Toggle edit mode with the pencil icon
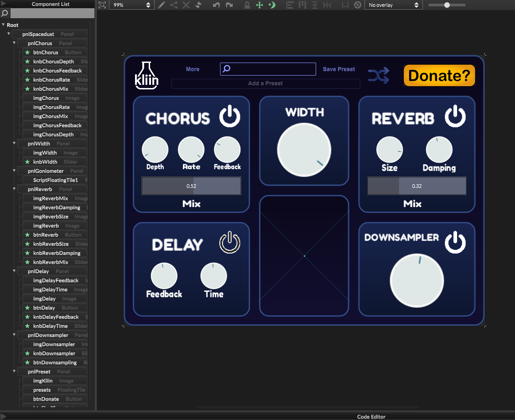Screen dimensions: 515x420 coord(161,5)
